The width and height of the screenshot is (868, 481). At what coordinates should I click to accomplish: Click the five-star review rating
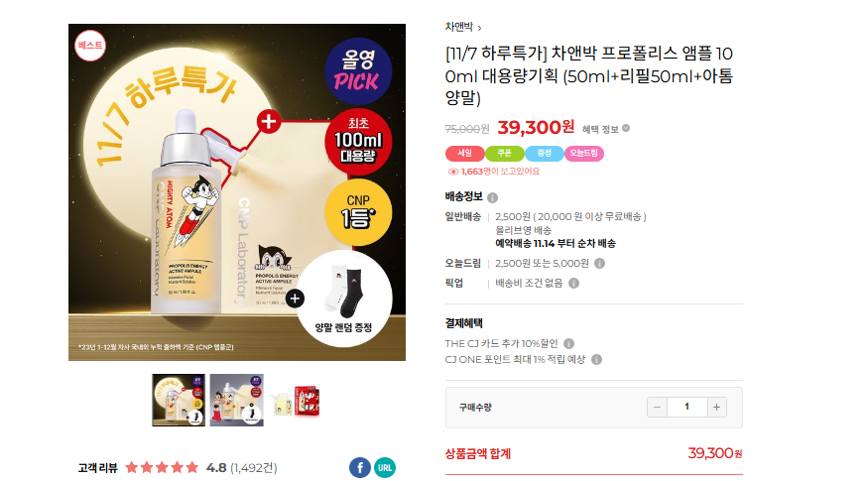pos(162,468)
